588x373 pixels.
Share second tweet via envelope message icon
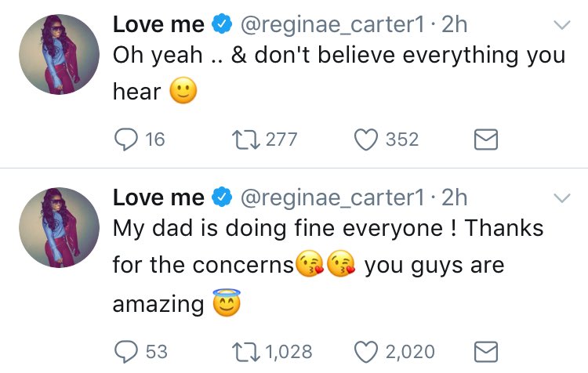tap(486, 351)
